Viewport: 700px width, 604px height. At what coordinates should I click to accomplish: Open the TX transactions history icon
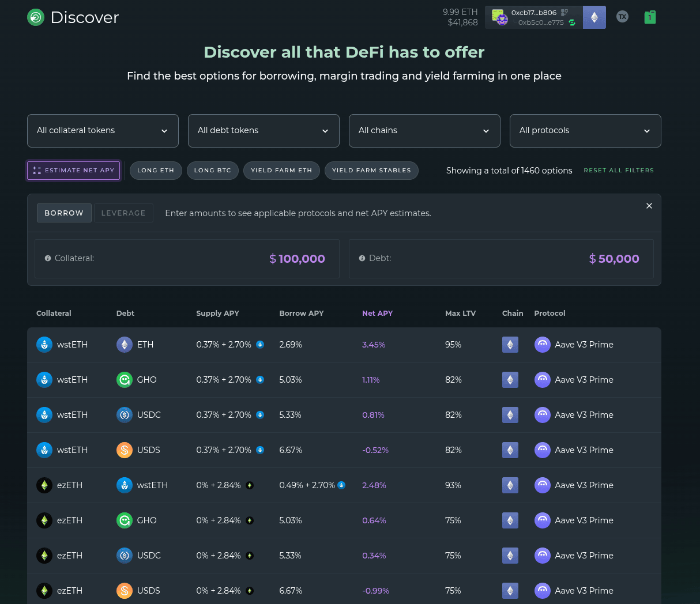point(622,17)
